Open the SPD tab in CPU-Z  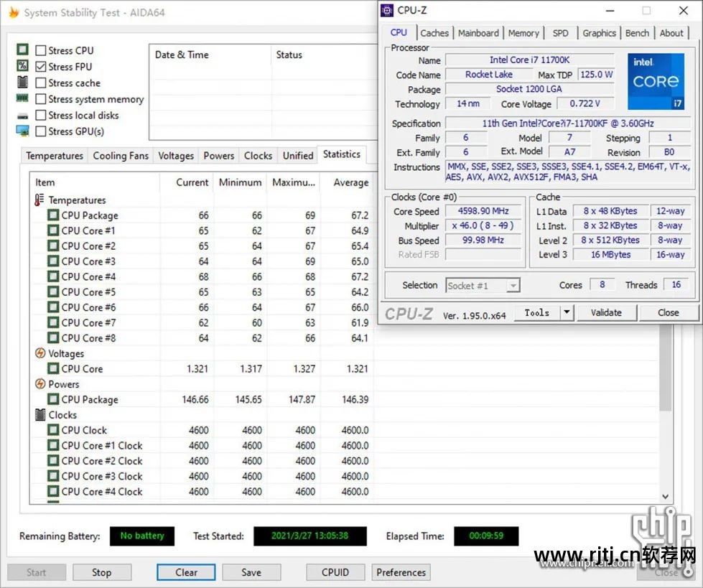coord(560,33)
